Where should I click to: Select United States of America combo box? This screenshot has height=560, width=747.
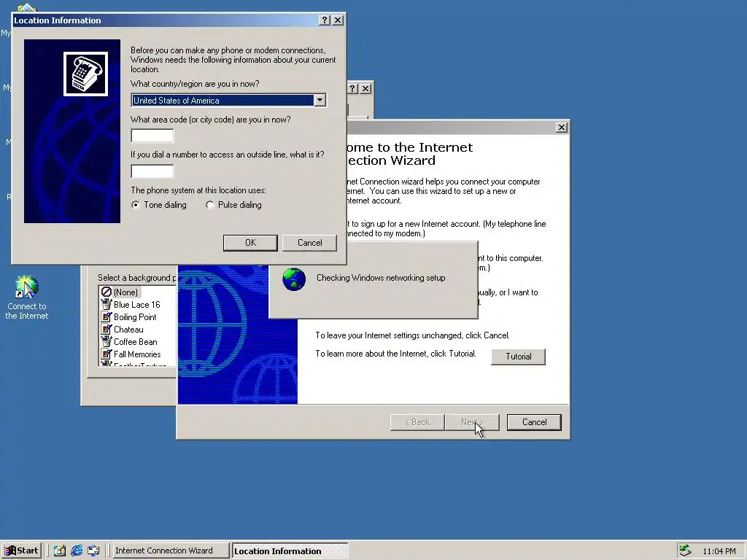[x=228, y=100]
